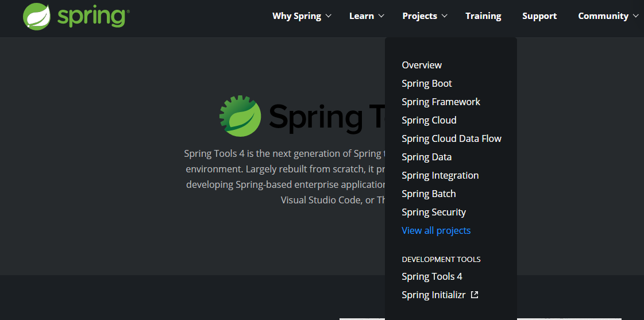Go to the Training page

483,16
